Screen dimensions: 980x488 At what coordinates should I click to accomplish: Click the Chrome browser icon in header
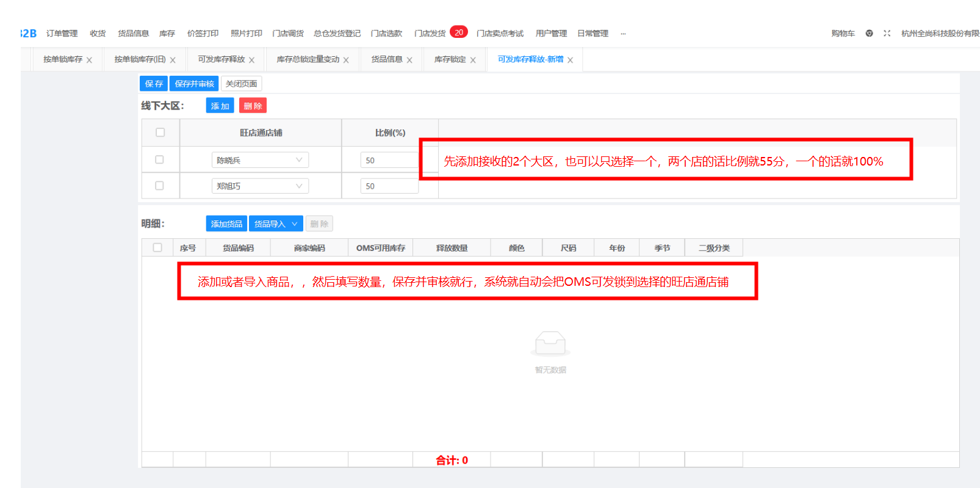pos(869,34)
